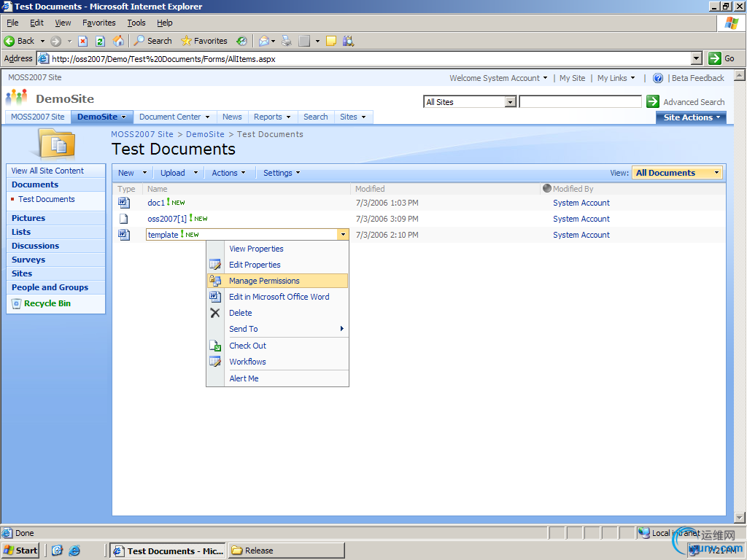The width and height of the screenshot is (747, 560).
Task: Click the Release taskbar button
Action: [x=286, y=551]
